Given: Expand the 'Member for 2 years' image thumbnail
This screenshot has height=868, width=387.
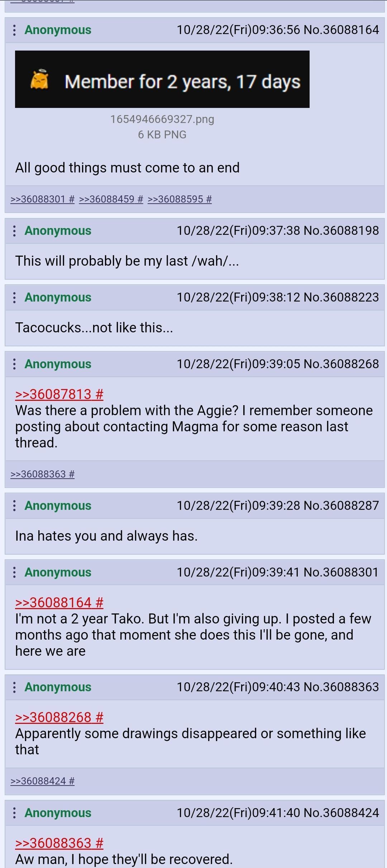Looking at the screenshot, I should click(162, 79).
